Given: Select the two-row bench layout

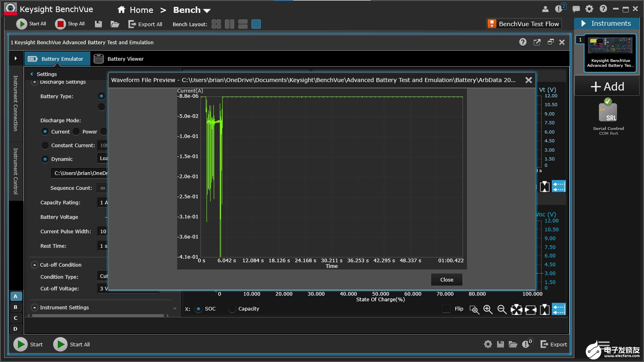Looking at the screenshot, I should pos(243,24).
